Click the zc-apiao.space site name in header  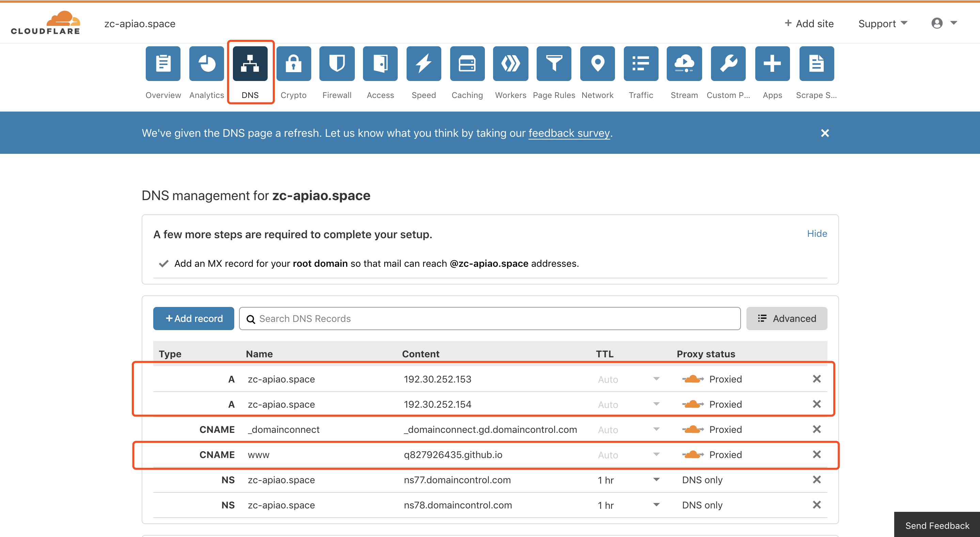point(140,23)
